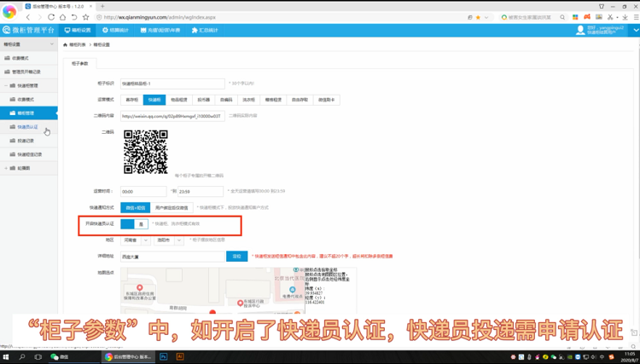This screenshot has height=364, width=640.
Task: Click the home icon in breadcrumb
Action: pos(65,45)
